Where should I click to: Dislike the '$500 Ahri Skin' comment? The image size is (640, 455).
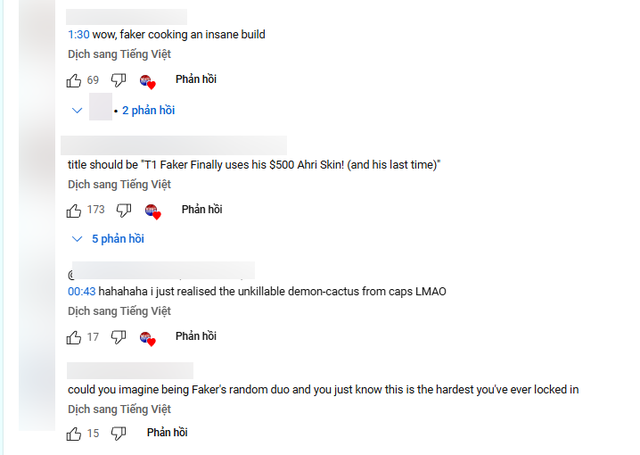tap(124, 210)
